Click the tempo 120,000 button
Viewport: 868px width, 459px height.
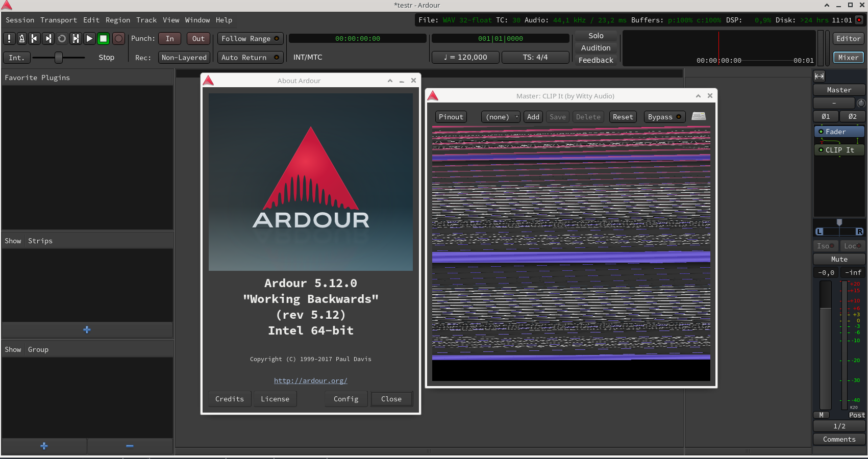(x=465, y=57)
